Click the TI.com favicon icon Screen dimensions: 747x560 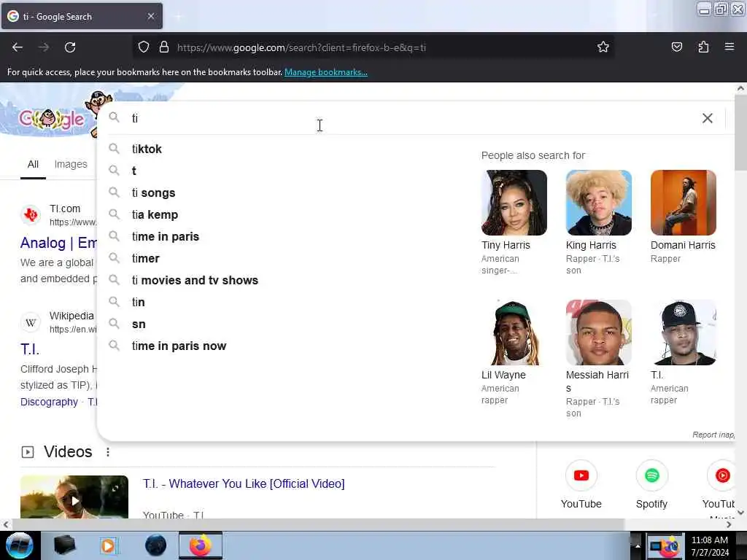pyautogui.click(x=31, y=215)
